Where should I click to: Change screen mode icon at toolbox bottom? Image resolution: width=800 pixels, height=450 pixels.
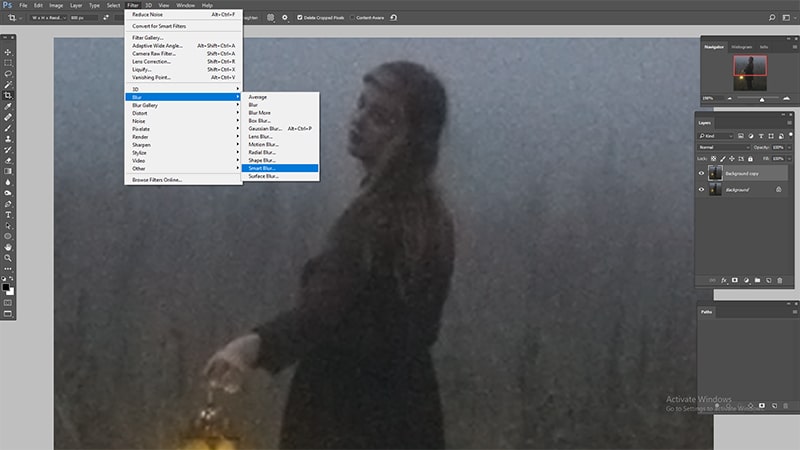8,314
